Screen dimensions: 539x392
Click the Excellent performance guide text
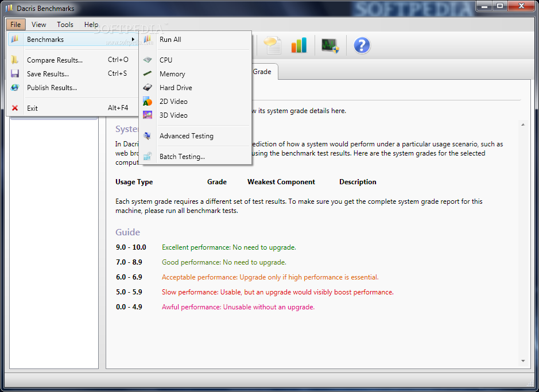(228, 247)
